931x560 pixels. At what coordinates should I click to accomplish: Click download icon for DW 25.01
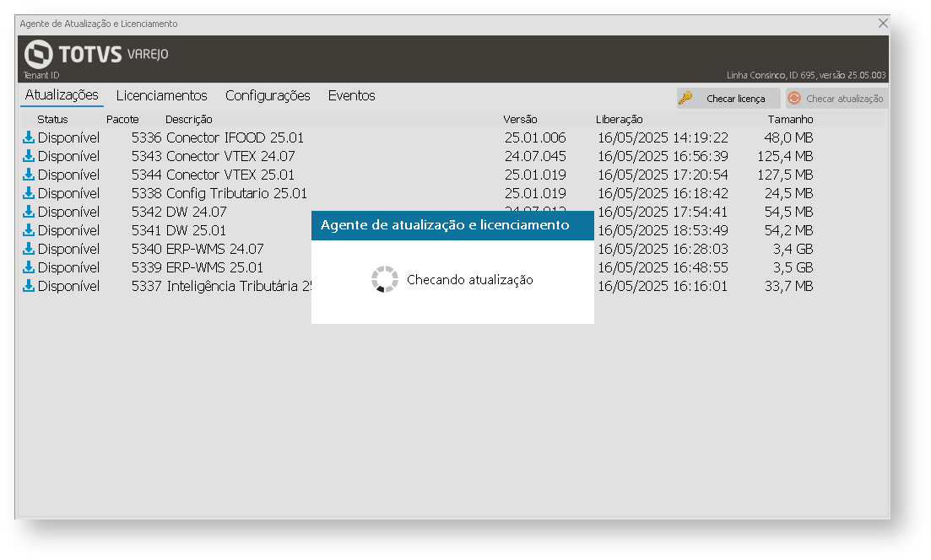[29, 230]
